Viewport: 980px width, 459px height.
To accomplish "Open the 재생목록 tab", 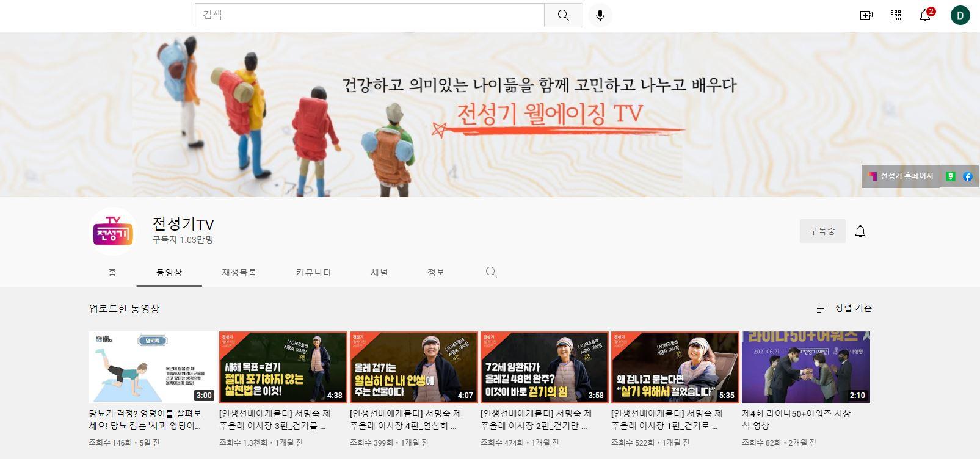I will click(239, 272).
